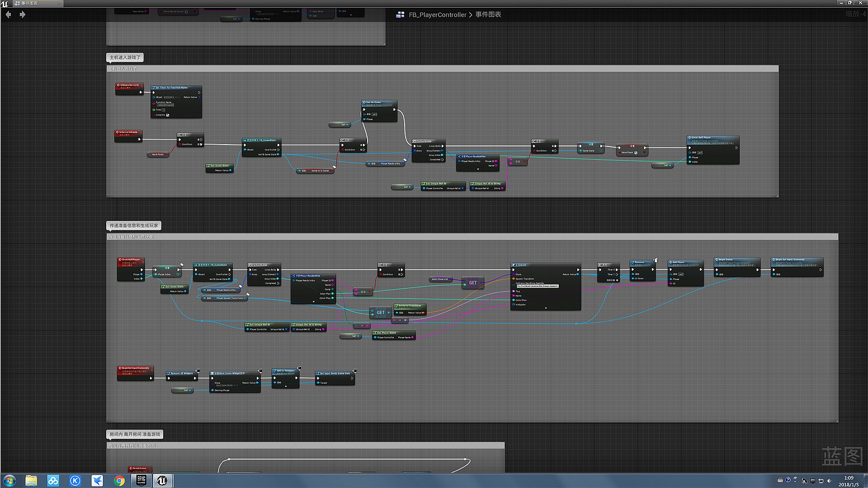Select the Set Input Mode Game Only node title
The height and width of the screenshot is (488, 868).
pos(335,373)
